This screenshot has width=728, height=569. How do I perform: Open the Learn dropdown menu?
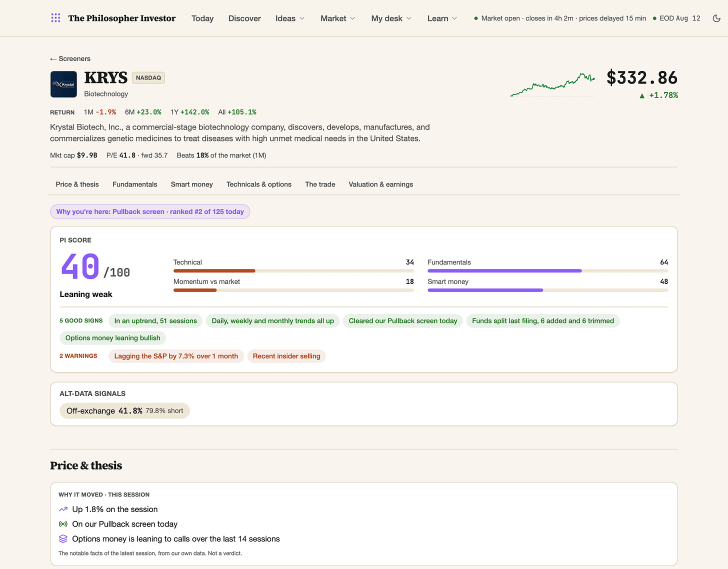pyautogui.click(x=442, y=18)
